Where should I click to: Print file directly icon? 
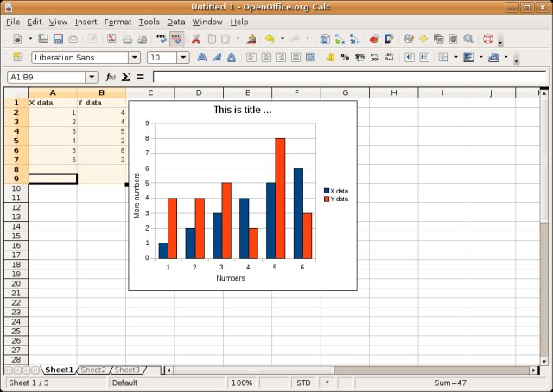[127, 39]
